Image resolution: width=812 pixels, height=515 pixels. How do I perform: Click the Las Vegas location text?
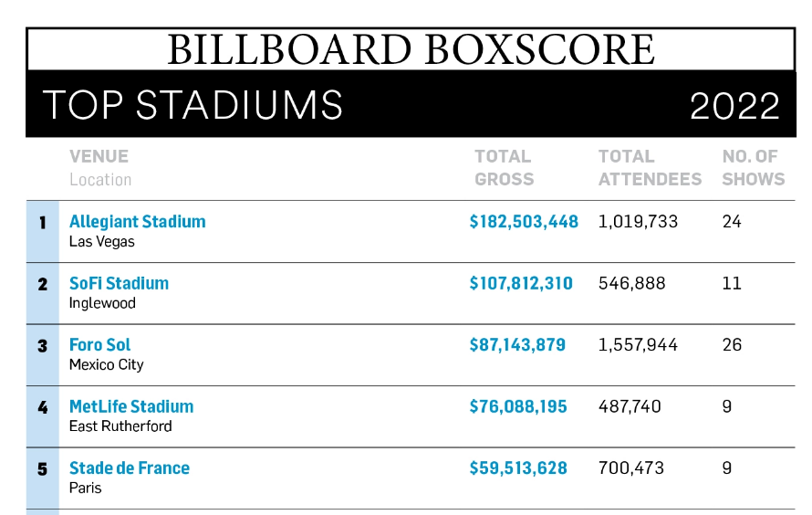coord(102,242)
